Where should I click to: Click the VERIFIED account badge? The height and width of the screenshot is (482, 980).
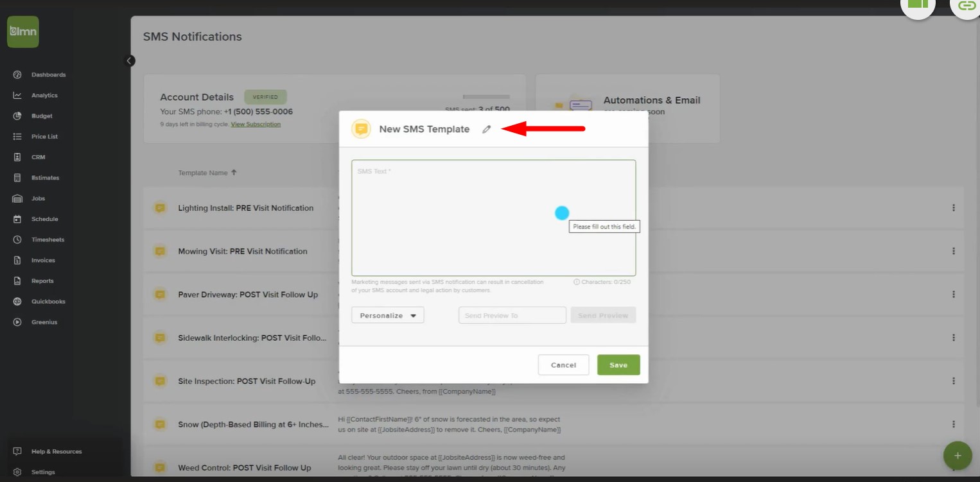pos(265,98)
